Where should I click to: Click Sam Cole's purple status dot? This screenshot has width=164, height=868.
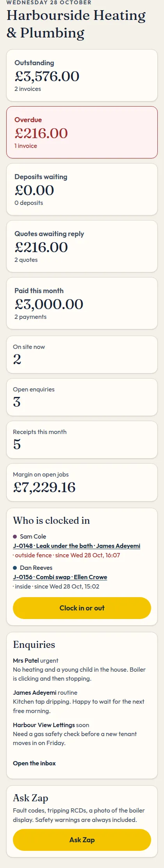pos(15,537)
